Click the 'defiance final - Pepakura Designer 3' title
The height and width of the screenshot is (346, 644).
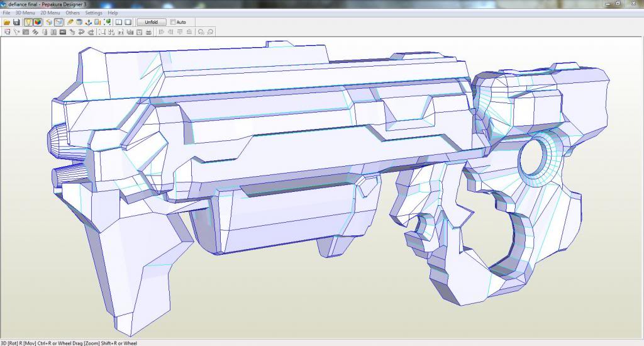coord(47,4)
